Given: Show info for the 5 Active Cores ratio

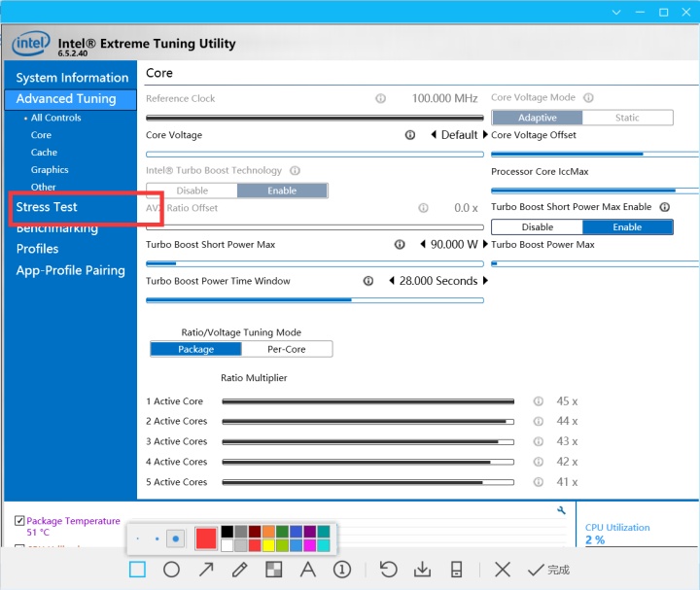Looking at the screenshot, I should [x=539, y=482].
